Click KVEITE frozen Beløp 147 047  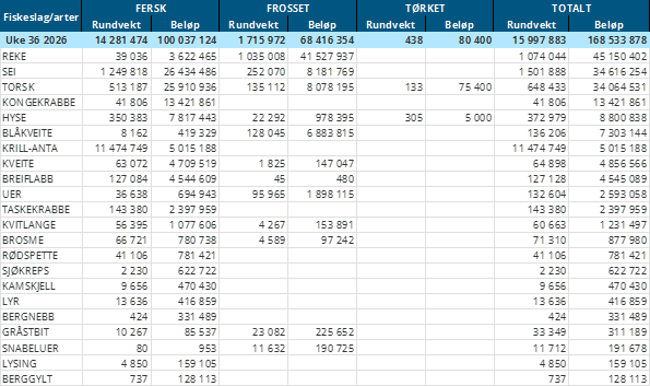point(335,163)
